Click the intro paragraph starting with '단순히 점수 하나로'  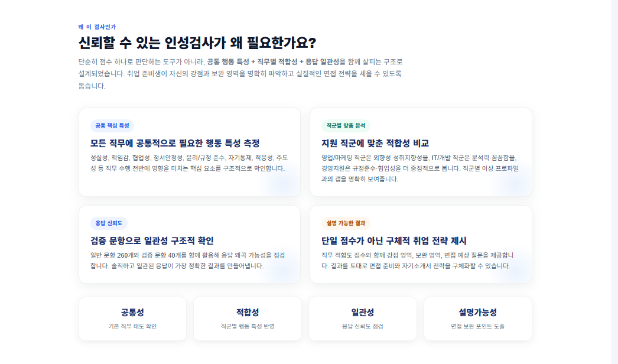tap(240, 73)
